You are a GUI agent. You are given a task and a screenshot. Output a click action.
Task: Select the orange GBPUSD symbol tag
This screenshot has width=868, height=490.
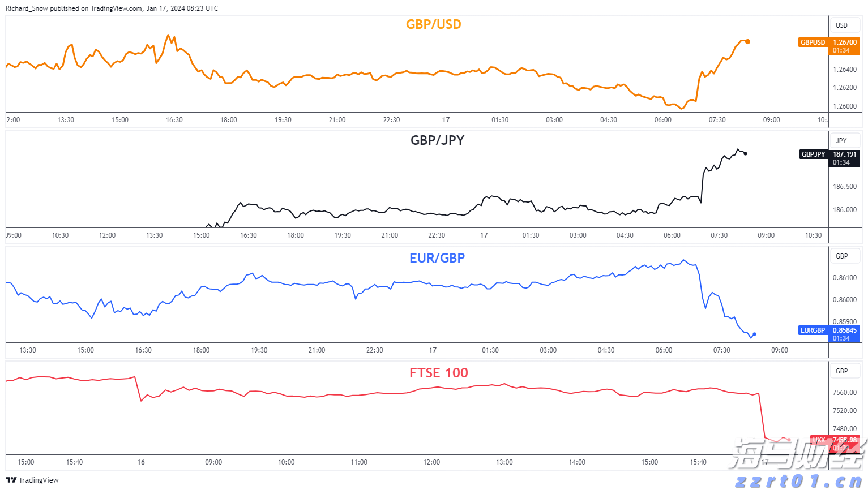[x=813, y=42]
